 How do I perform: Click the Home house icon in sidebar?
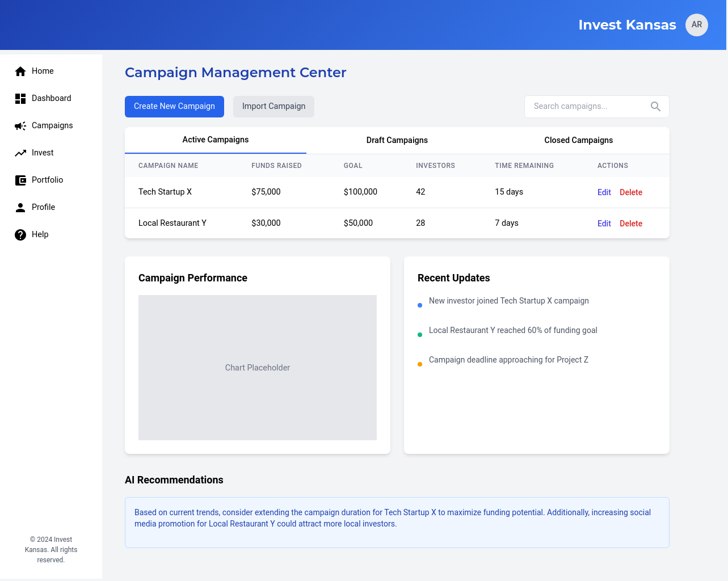20,71
